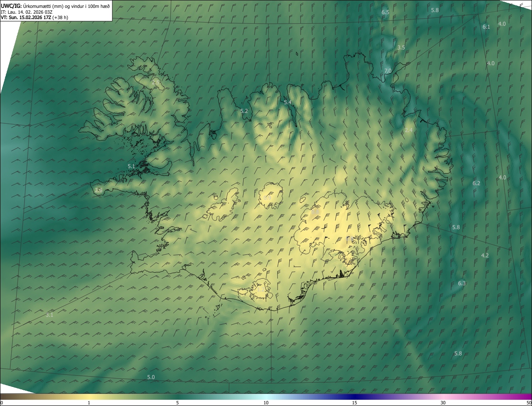This screenshot has width=532, height=406.
Task: Click the color scale tick labeled '15'
Action: point(355,403)
